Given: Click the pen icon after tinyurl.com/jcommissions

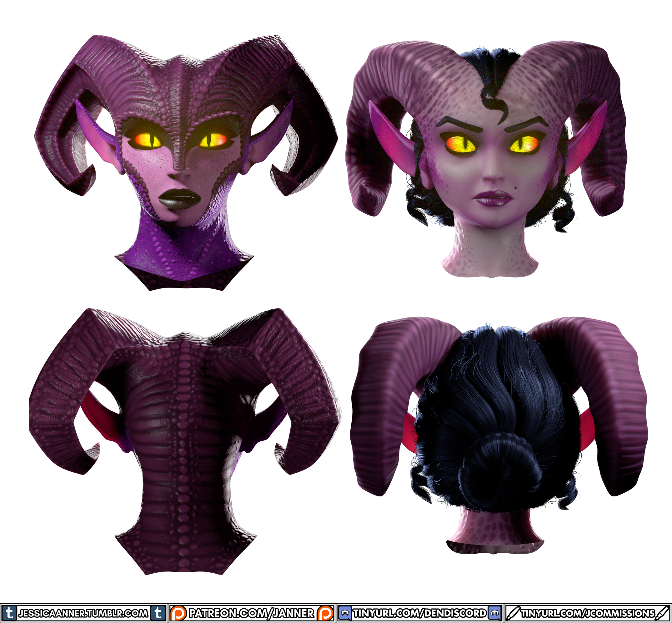Looking at the screenshot, I should [662, 613].
